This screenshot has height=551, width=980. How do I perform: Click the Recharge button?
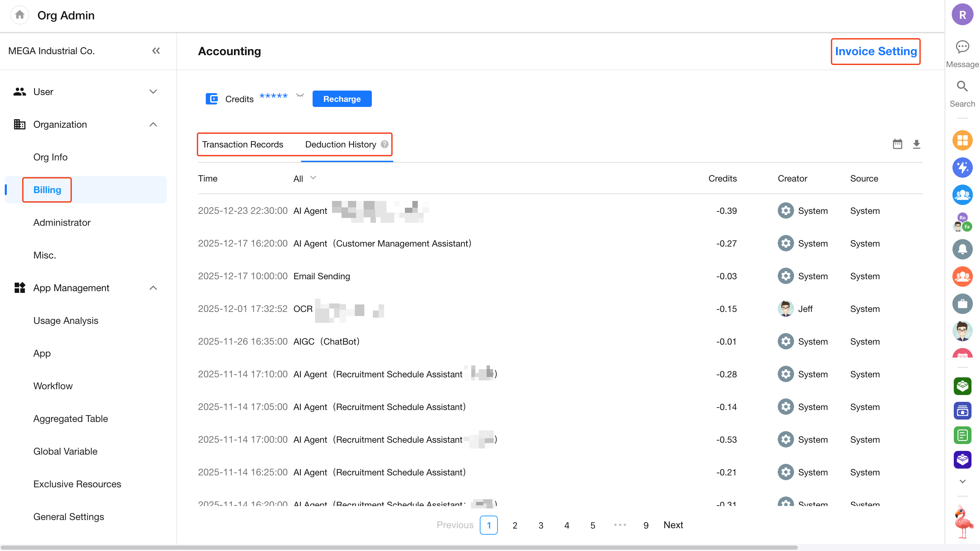point(342,99)
